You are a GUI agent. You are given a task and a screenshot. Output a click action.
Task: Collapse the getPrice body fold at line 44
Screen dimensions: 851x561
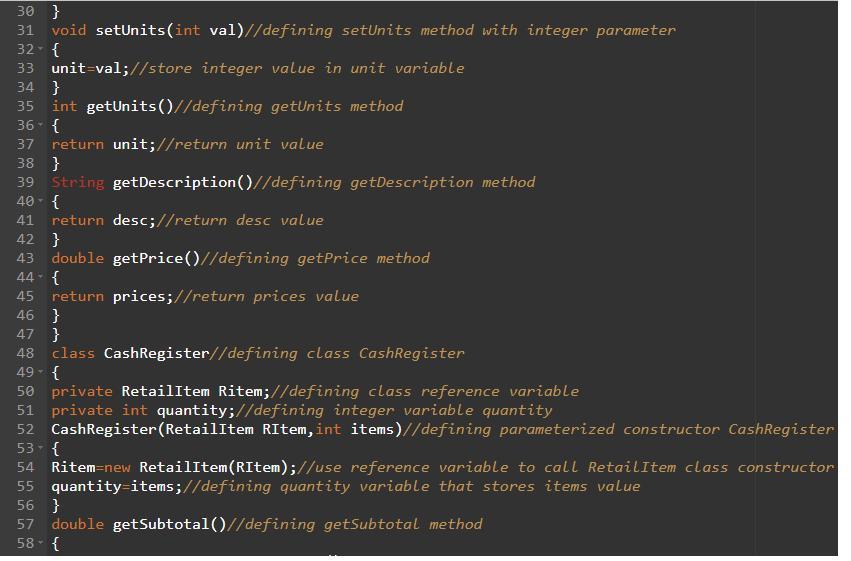click(x=40, y=277)
